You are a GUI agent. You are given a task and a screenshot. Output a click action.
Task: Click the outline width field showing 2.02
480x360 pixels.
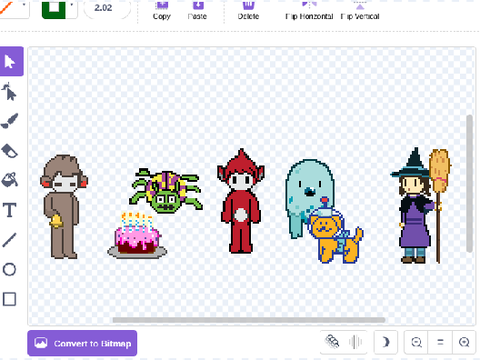coord(107,8)
